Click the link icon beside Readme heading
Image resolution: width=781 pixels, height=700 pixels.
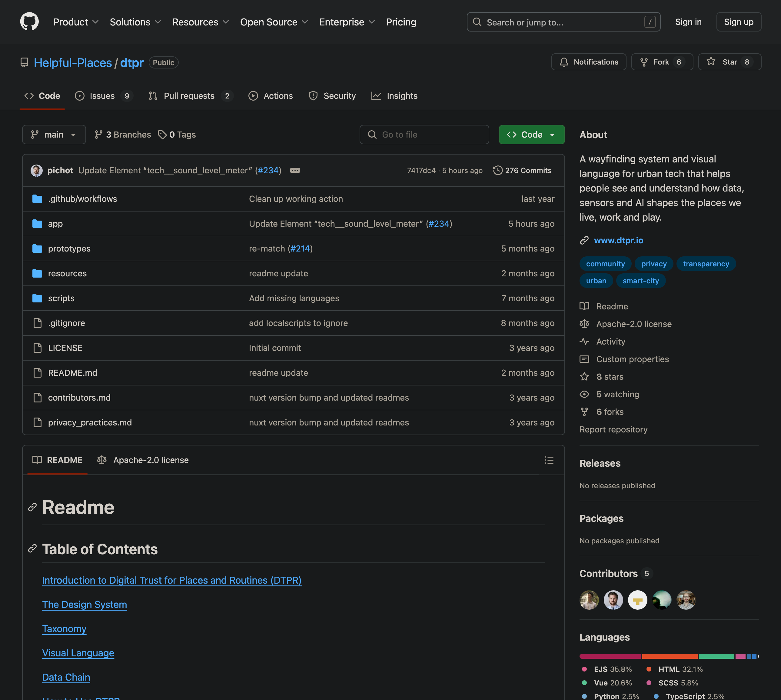click(x=32, y=507)
